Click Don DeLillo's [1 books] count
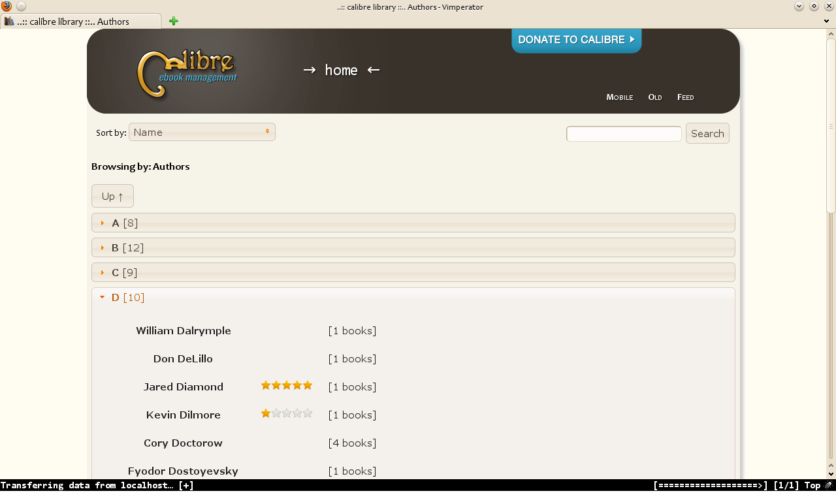The width and height of the screenshot is (836, 504). coord(352,358)
